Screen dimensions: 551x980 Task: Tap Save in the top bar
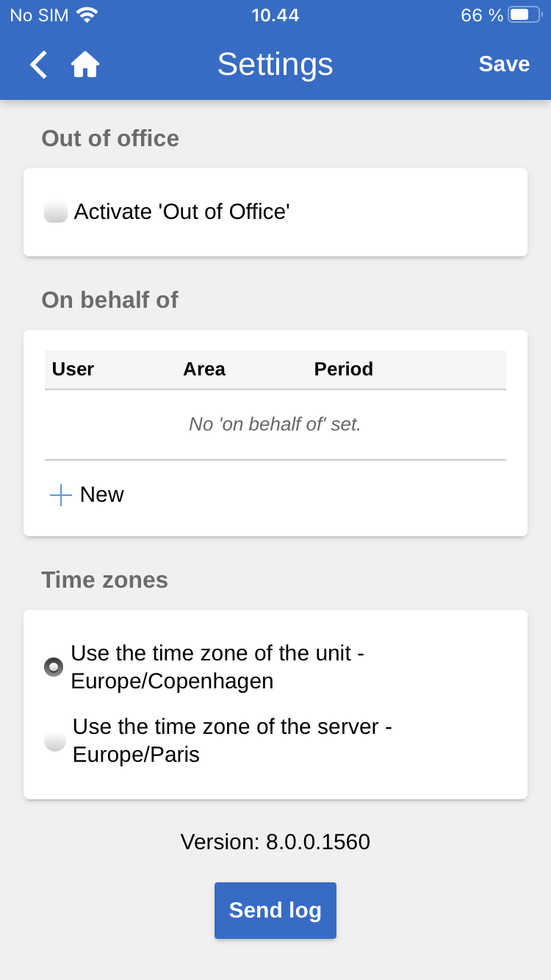pyautogui.click(x=504, y=65)
